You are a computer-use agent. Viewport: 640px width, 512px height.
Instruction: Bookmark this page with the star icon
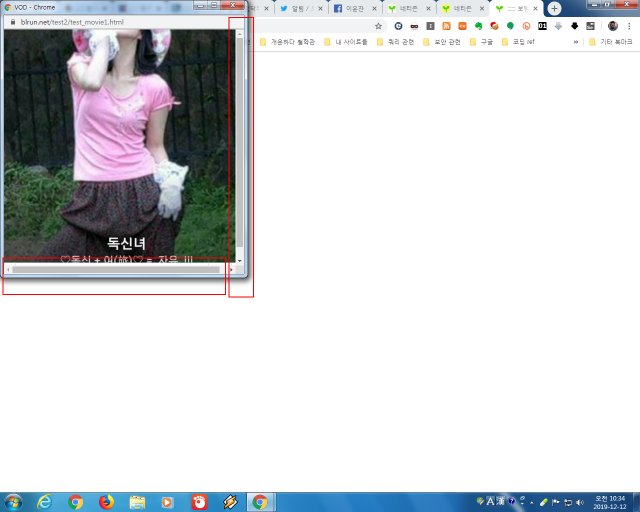click(x=378, y=26)
